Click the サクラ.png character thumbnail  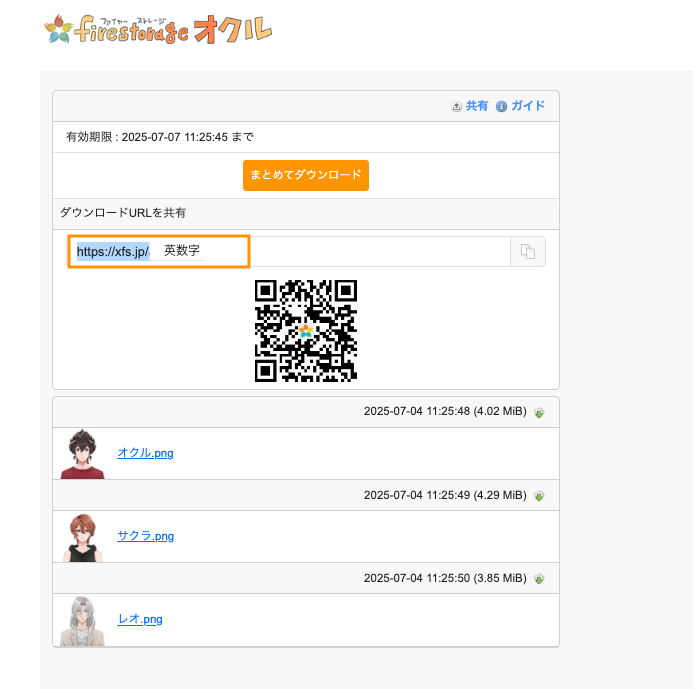[x=83, y=537]
